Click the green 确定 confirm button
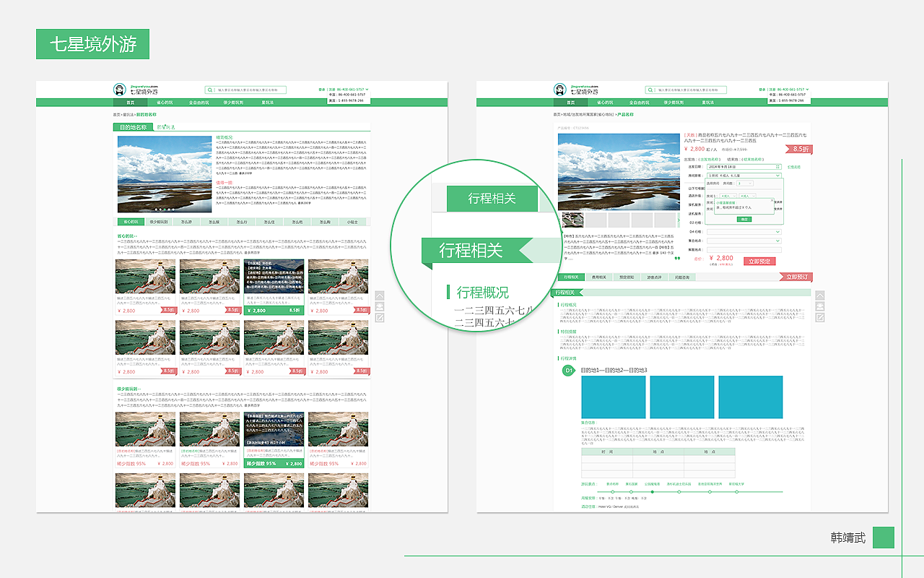Viewport: 924px width, 578px height. tap(744, 219)
